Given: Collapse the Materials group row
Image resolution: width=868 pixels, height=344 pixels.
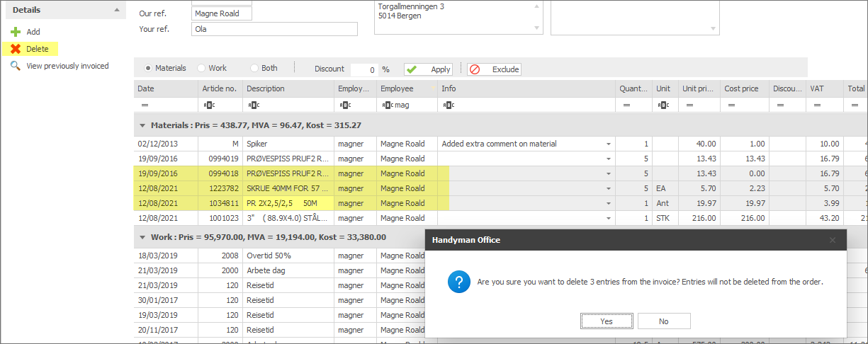Looking at the screenshot, I should tap(143, 125).
